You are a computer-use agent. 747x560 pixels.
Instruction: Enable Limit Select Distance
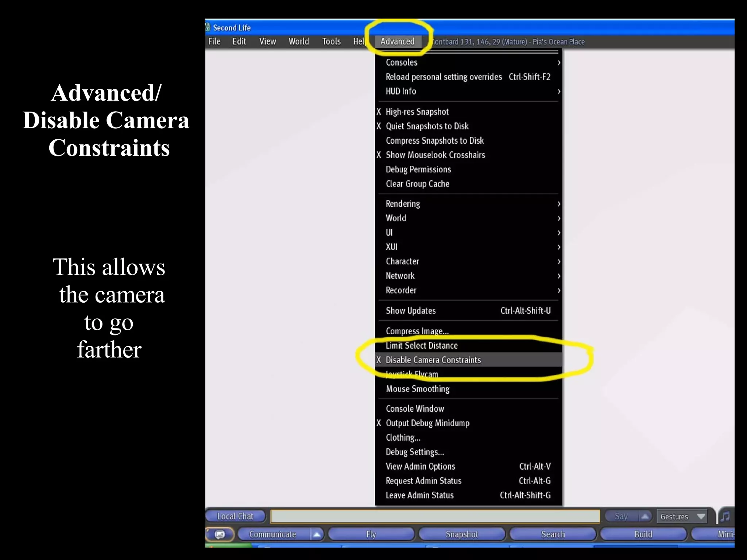(468, 346)
